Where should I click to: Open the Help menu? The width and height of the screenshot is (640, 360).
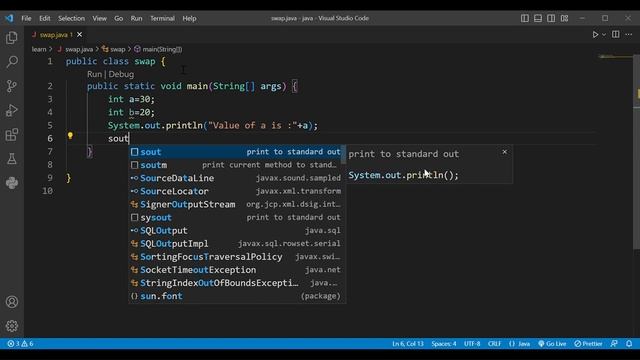tap(189, 18)
